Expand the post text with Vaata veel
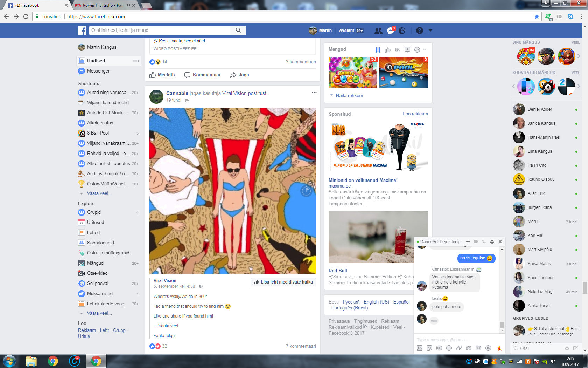588x368 pixels. pos(168,326)
